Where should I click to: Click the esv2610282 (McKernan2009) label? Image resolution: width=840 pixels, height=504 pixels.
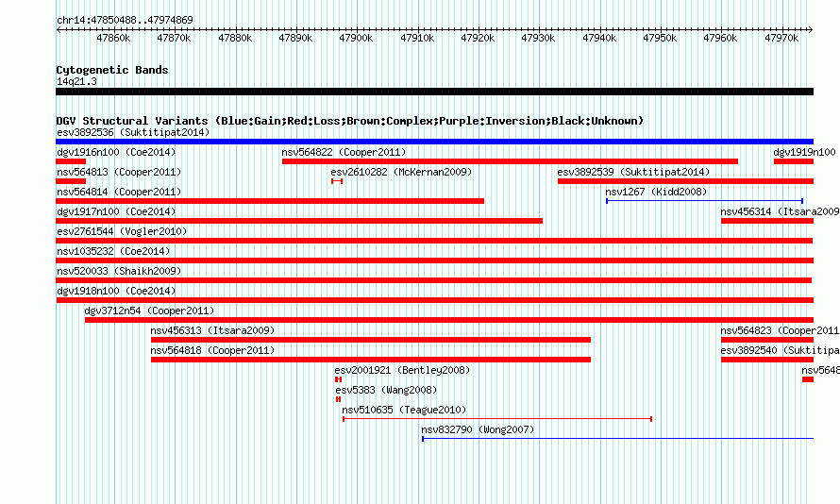point(401,172)
